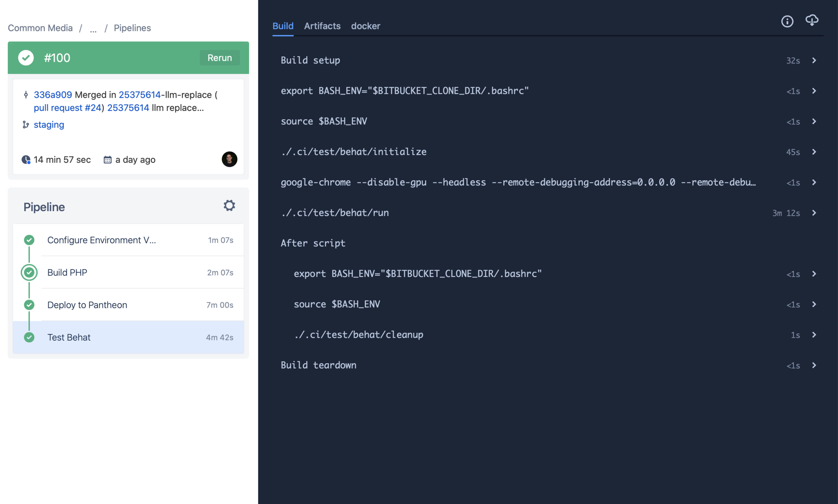The width and height of the screenshot is (838, 504).
Task: Click the info circle icon
Action: (787, 21)
